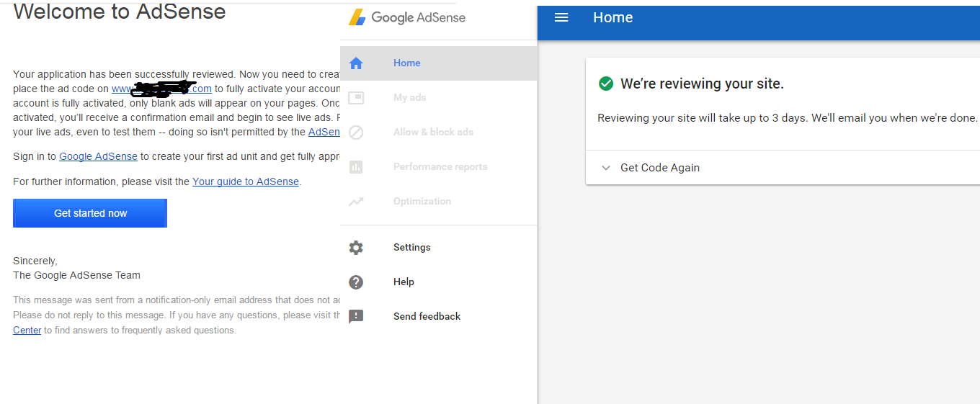Viewport: 980px width, 404px height.
Task: Click the Get Code Again chevron arrow
Action: point(605,168)
